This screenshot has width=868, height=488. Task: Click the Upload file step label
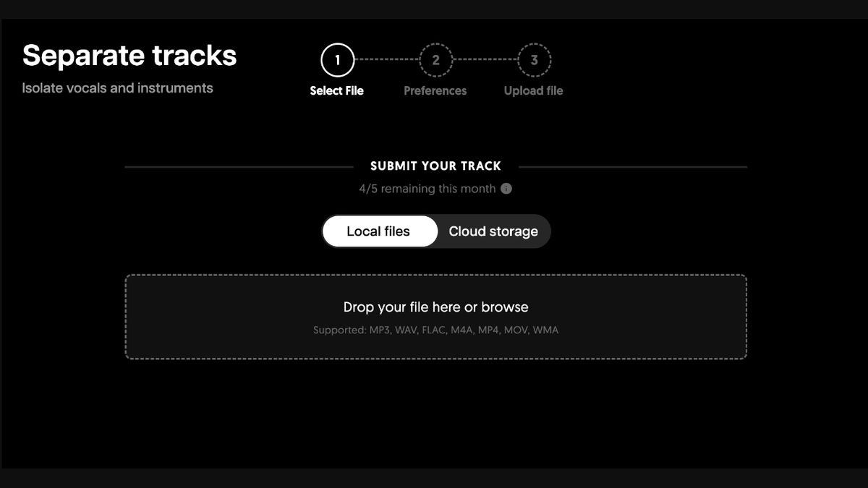point(532,90)
